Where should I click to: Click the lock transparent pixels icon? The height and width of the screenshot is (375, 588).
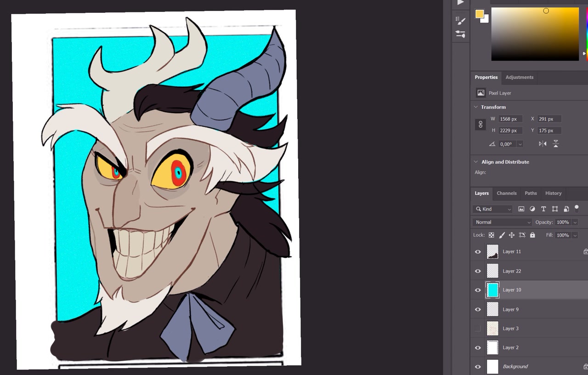(491, 235)
